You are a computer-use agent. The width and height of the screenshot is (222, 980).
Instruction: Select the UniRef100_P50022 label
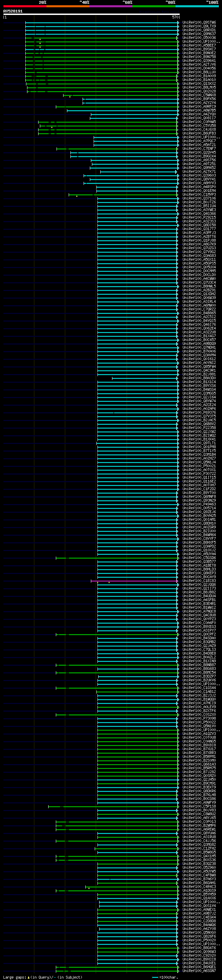[199, 722]
